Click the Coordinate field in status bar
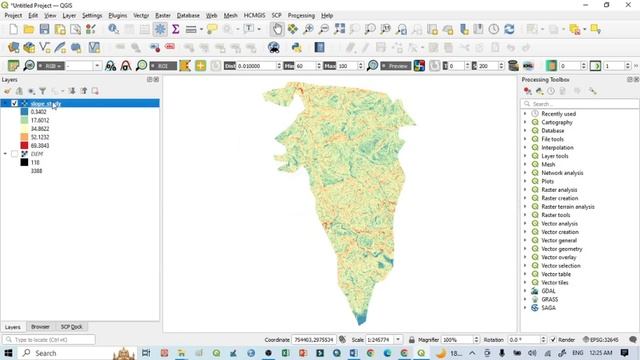The width and height of the screenshot is (640, 360). pyautogui.click(x=314, y=340)
